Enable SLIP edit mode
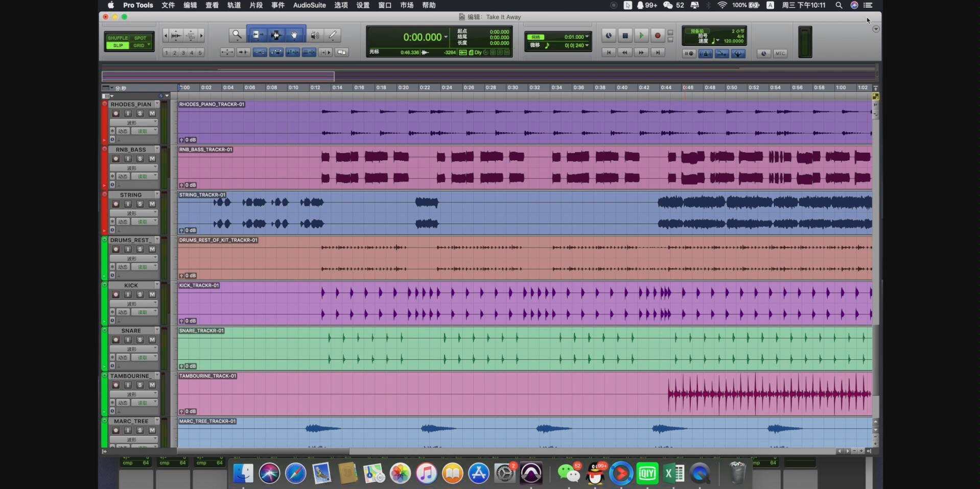 click(x=118, y=45)
